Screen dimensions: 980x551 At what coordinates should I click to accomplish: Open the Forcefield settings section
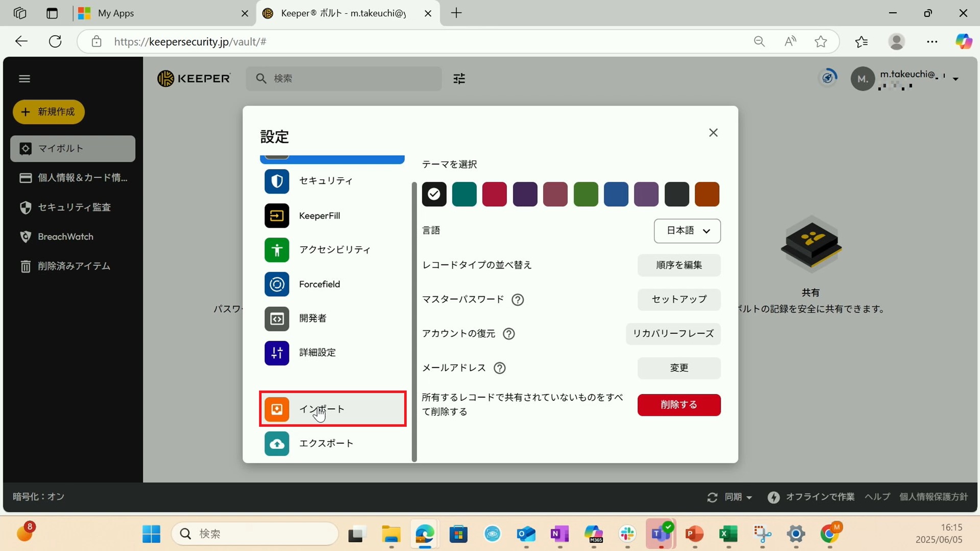click(x=320, y=284)
